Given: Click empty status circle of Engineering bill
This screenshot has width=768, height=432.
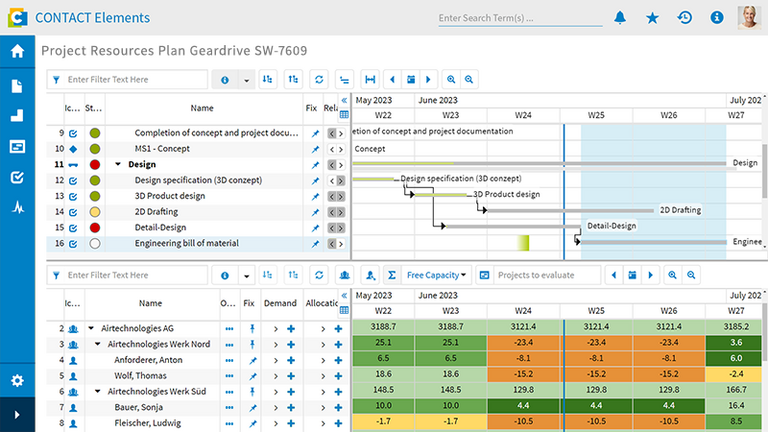Looking at the screenshot, I should coord(95,243).
